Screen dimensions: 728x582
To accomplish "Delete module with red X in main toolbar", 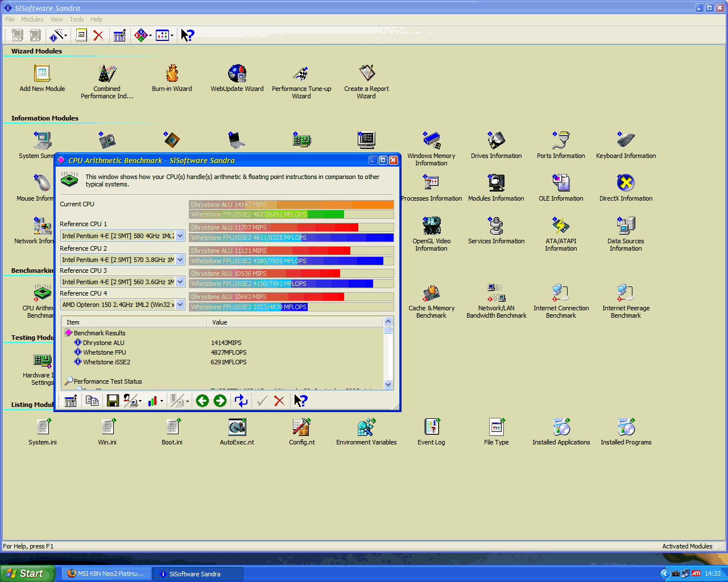I will pos(98,35).
